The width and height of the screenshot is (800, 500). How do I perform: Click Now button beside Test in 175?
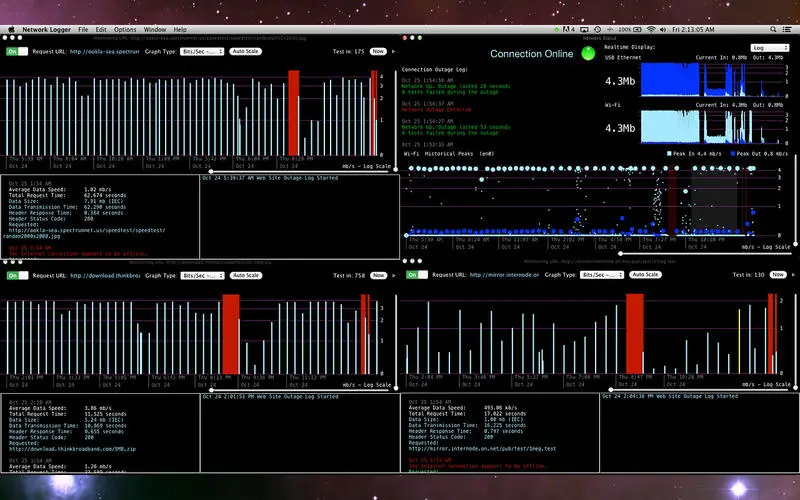click(378, 52)
